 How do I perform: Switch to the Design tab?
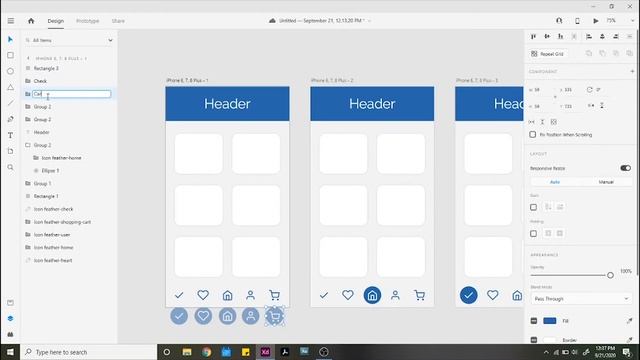pyautogui.click(x=56, y=21)
